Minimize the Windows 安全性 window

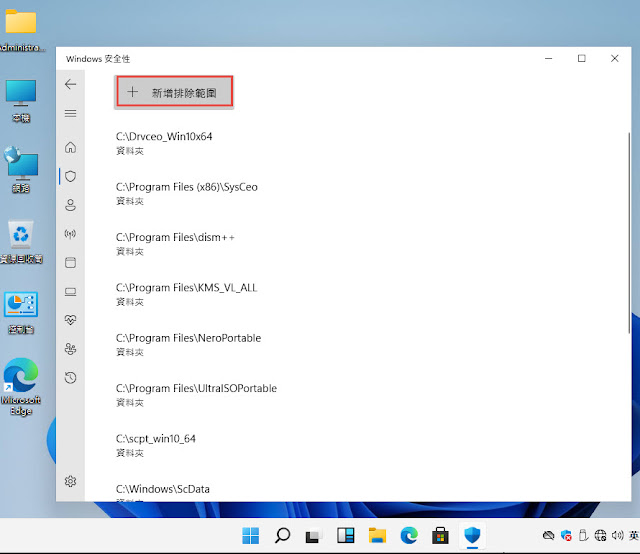[x=549, y=58]
